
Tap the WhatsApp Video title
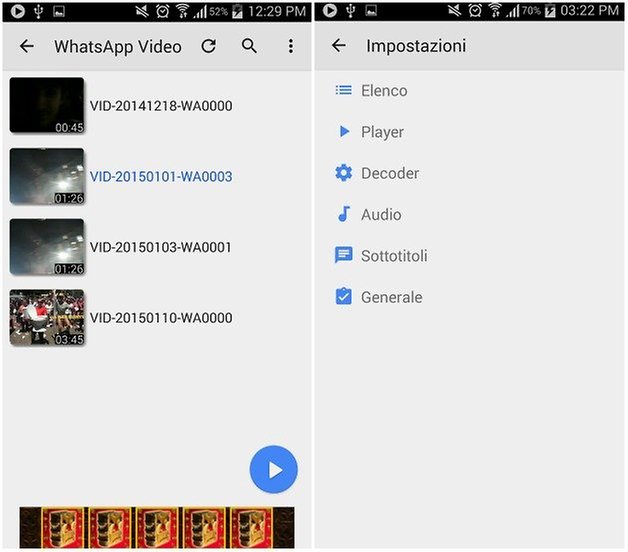(x=118, y=46)
